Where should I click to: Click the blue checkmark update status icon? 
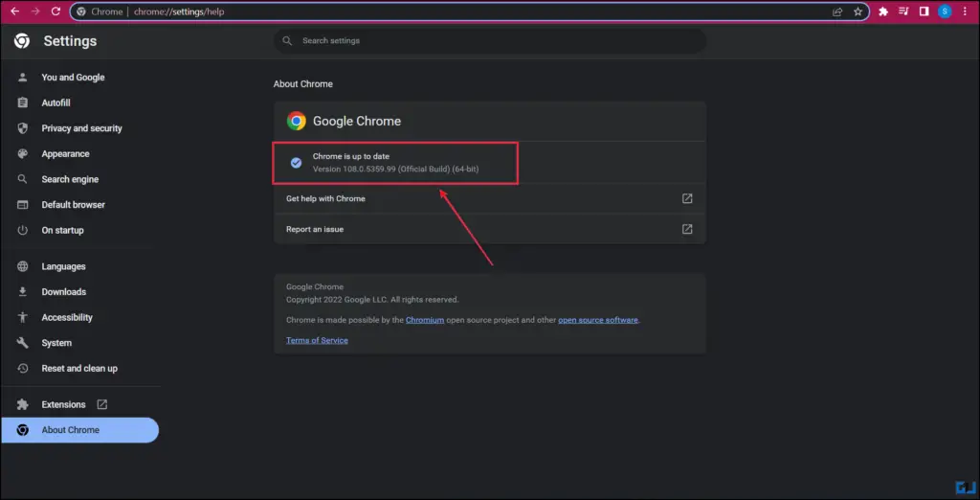tap(297, 163)
